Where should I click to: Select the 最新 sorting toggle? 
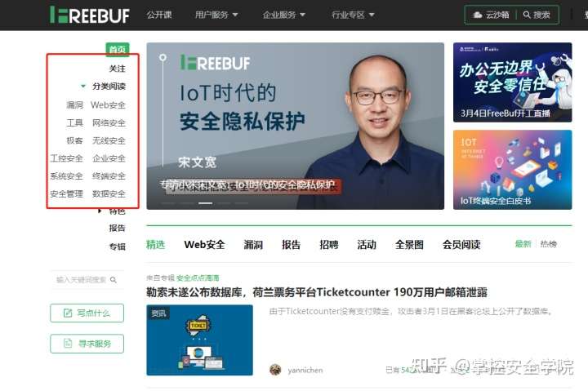click(523, 244)
